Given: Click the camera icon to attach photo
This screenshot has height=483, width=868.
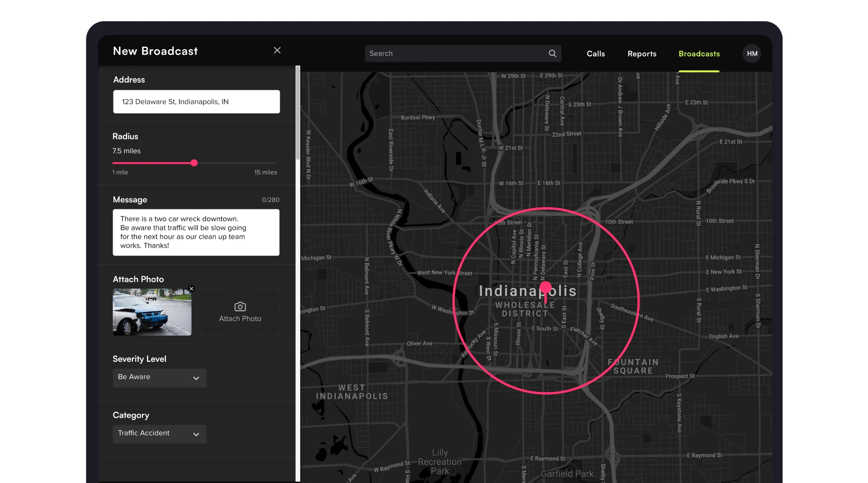Looking at the screenshot, I should click(240, 307).
